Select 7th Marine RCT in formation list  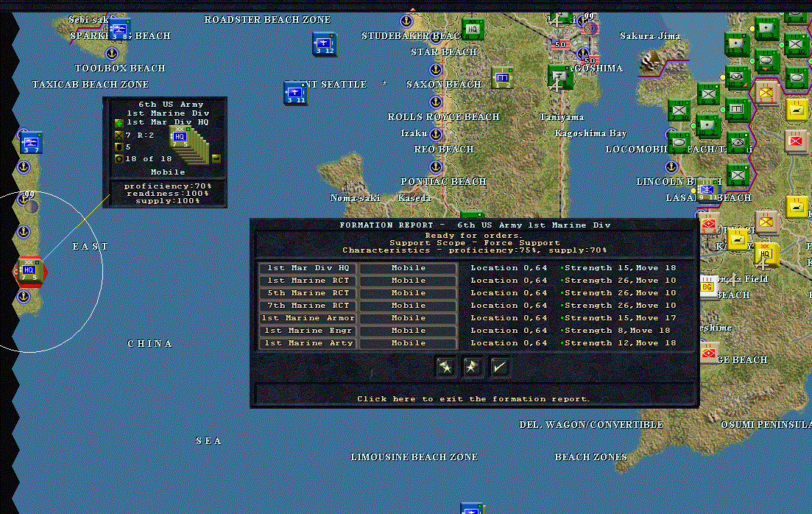(x=308, y=306)
